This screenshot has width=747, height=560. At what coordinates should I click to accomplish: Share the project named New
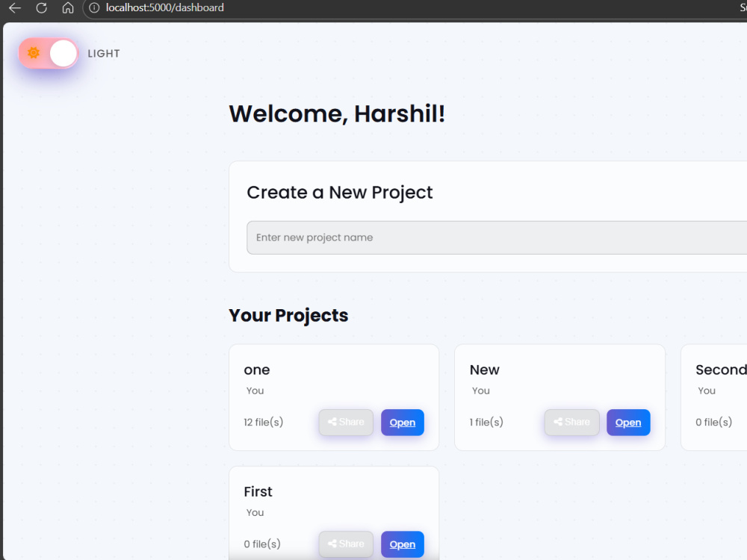tap(572, 423)
